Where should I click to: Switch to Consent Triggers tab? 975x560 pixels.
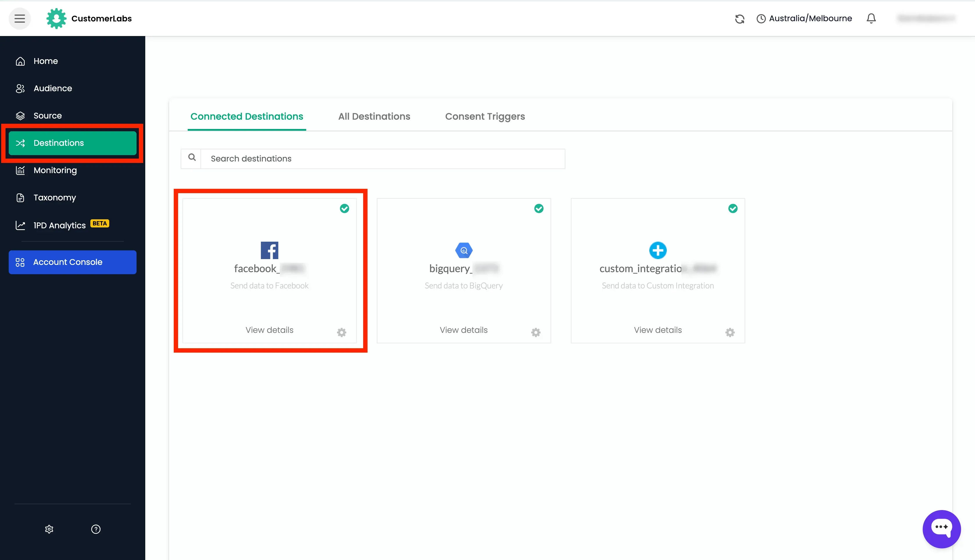[485, 116]
